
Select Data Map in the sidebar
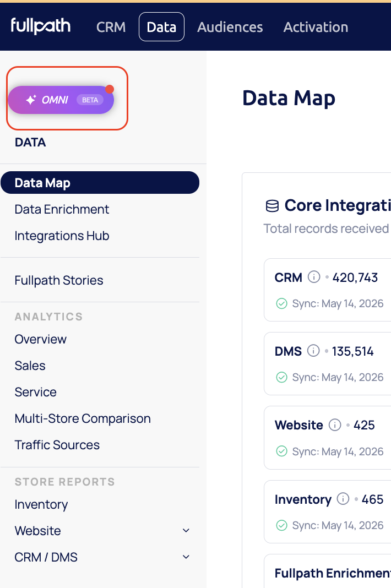pos(100,183)
